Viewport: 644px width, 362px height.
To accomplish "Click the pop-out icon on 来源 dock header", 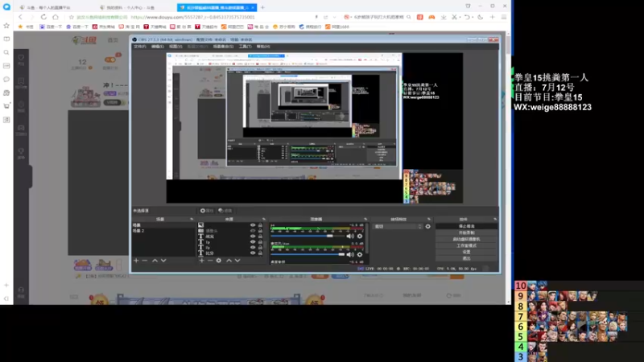I will pos(264,219).
